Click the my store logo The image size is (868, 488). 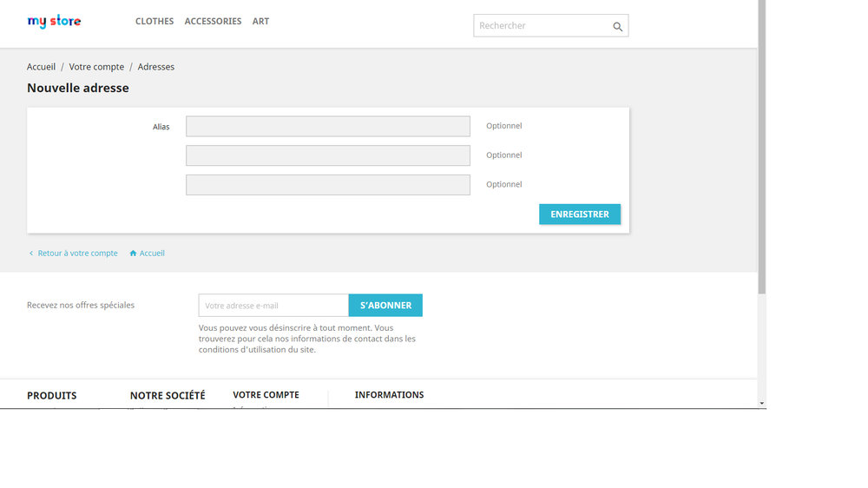54,21
